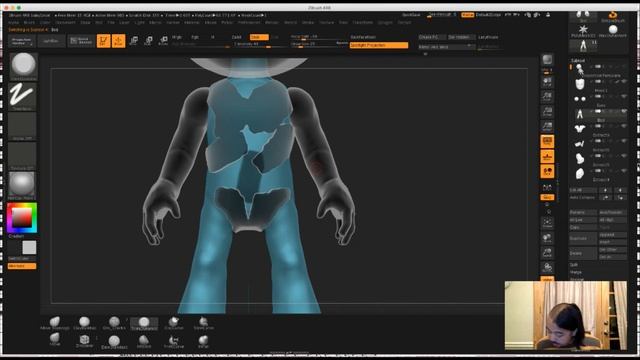Open the Brush menu
640x360 pixels.
[29, 22]
